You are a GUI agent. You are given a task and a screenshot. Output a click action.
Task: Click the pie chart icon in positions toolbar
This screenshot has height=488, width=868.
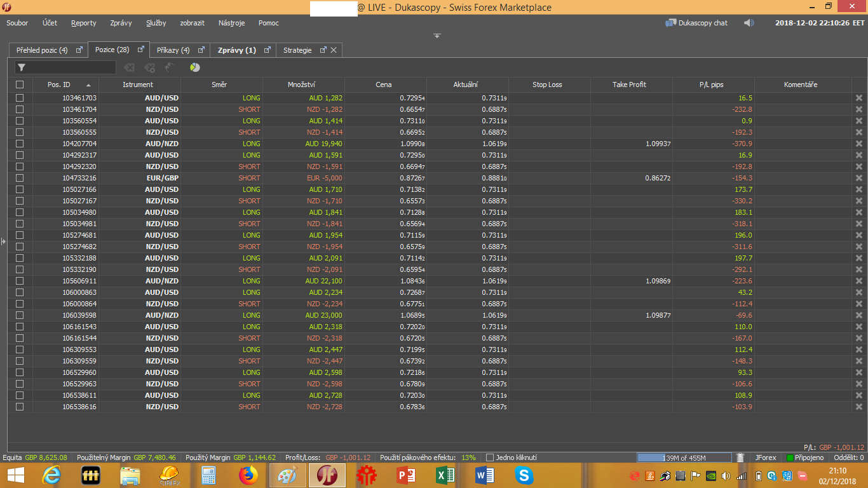tap(194, 67)
